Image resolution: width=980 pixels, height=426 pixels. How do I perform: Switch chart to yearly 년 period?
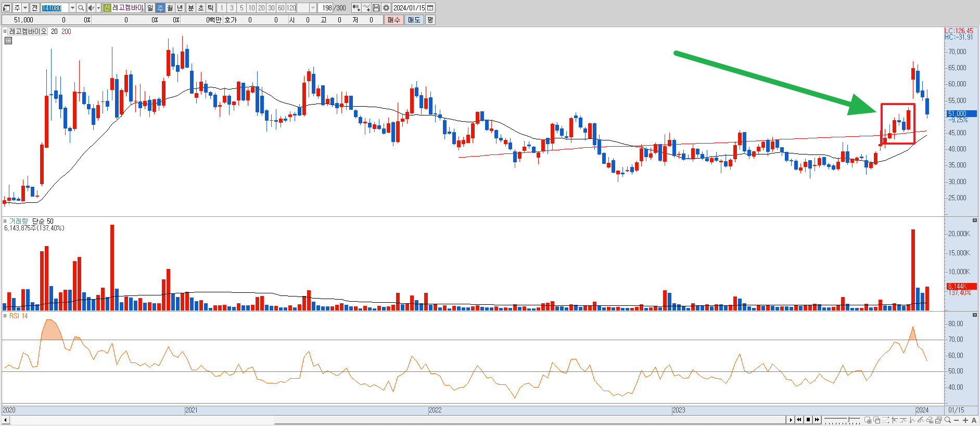pos(180,8)
